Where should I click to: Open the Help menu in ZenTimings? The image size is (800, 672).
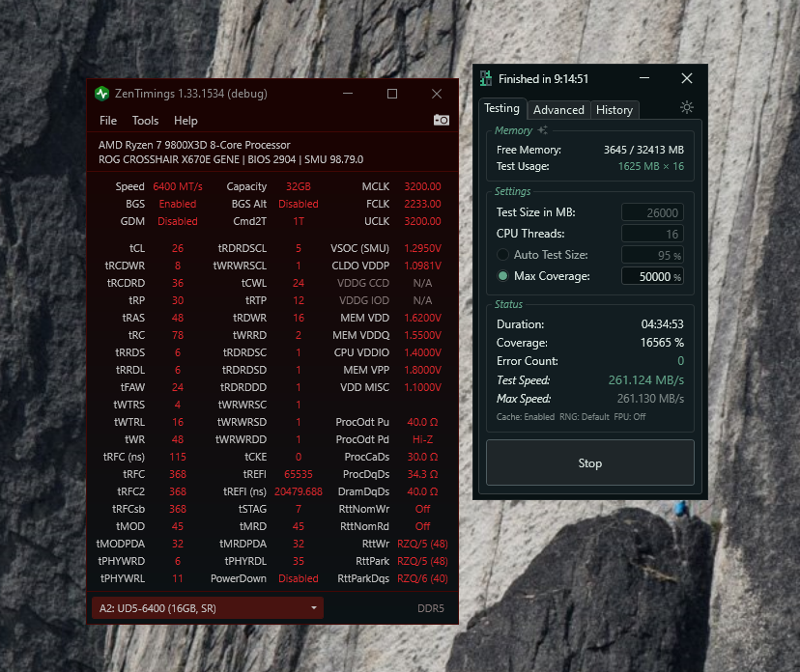pyautogui.click(x=186, y=121)
